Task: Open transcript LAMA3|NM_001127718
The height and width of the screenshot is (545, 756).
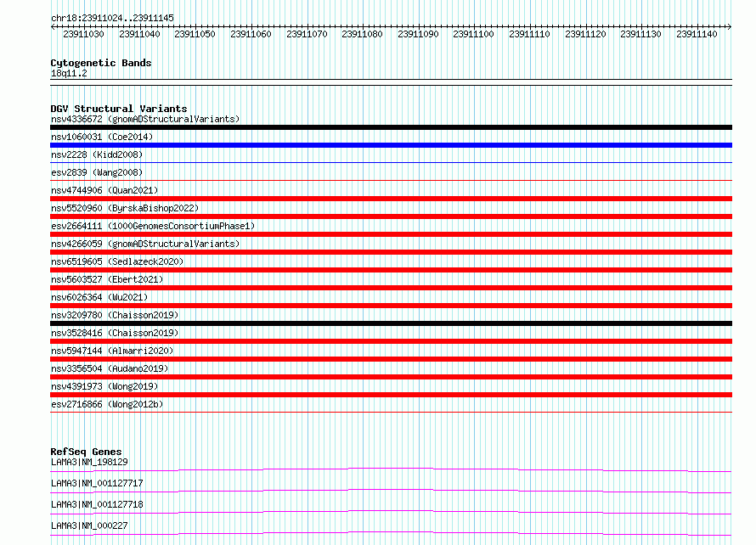Action: coord(97,504)
